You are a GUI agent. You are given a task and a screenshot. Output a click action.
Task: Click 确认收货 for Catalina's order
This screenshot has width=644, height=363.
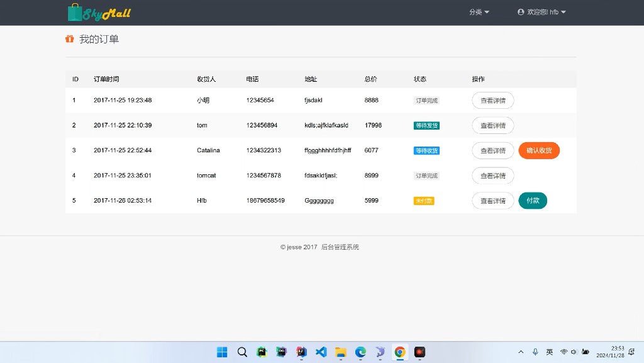539,150
